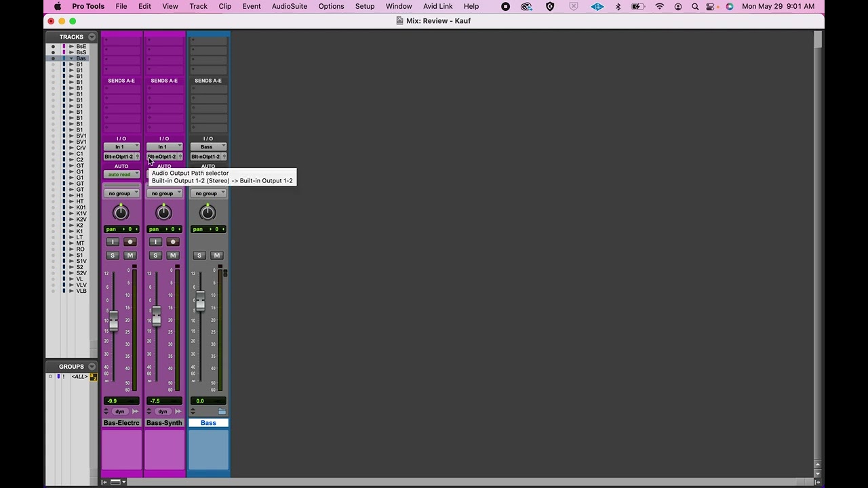
Task: Open the macOS Control Center icon
Action: [711, 6]
